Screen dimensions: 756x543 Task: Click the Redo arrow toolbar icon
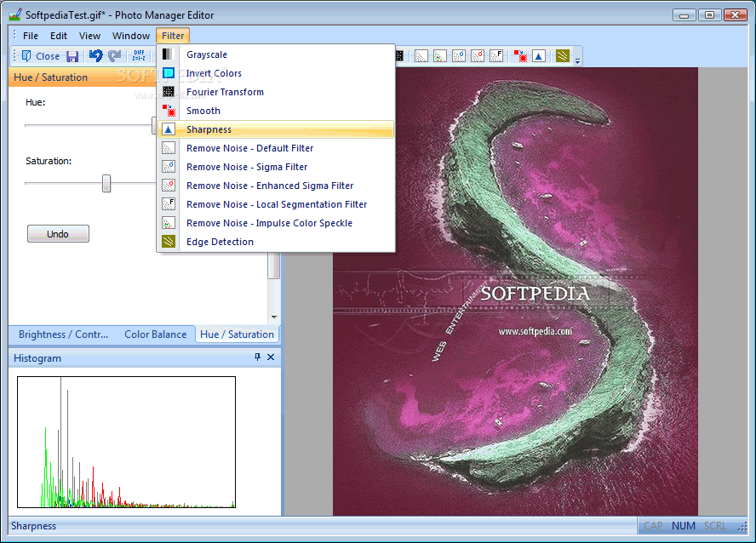pos(115,56)
